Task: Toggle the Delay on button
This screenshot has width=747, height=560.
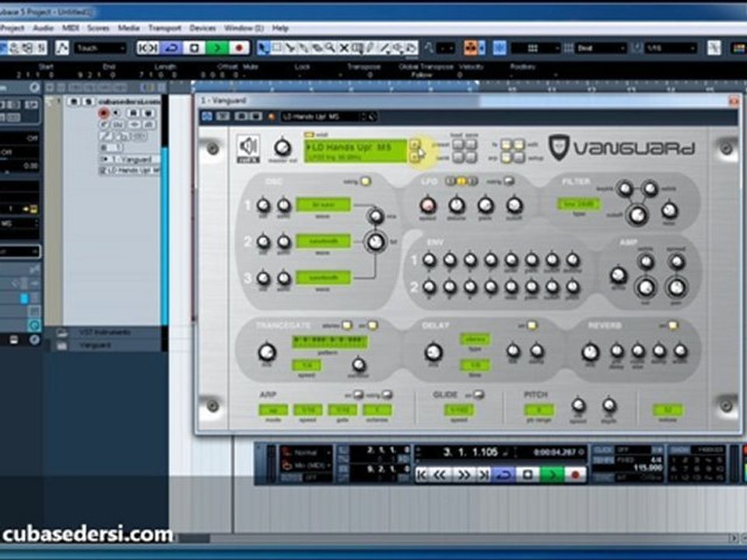Action: (x=531, y=325)
